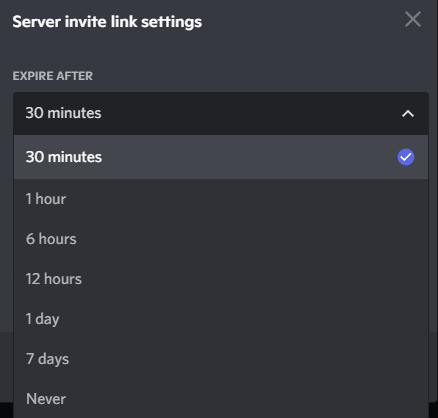Image resolution: width=438 pixels, height=418 pixels.
Task: Click the 30 minutes text in the dropdown header
Action: click(63, 113)
